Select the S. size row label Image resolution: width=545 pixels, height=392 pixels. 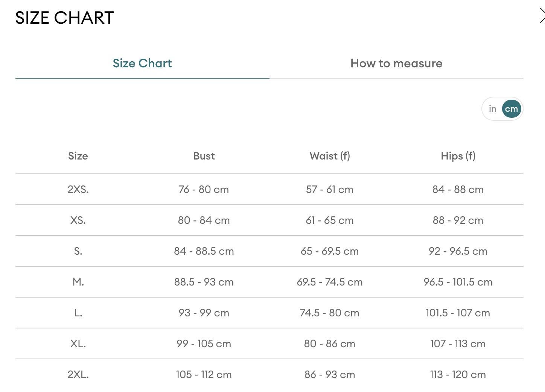click(78, 251)
